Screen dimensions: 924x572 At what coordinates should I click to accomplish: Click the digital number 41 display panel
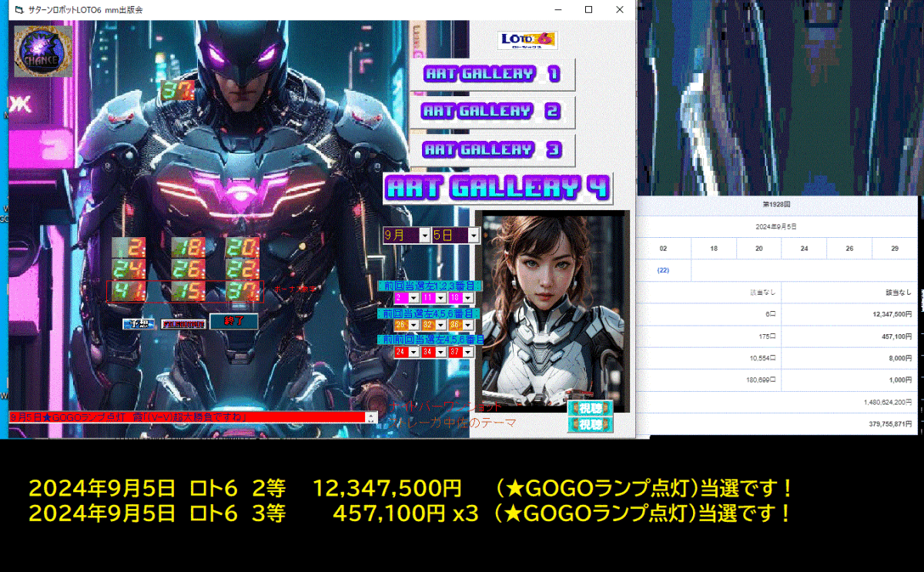point(128,290)
